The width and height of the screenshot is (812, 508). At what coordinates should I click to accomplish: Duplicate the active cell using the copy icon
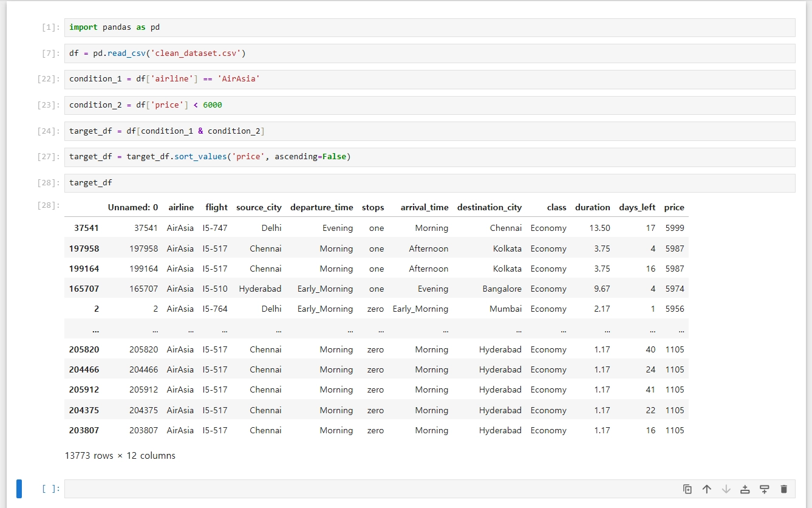click(687, 489)
